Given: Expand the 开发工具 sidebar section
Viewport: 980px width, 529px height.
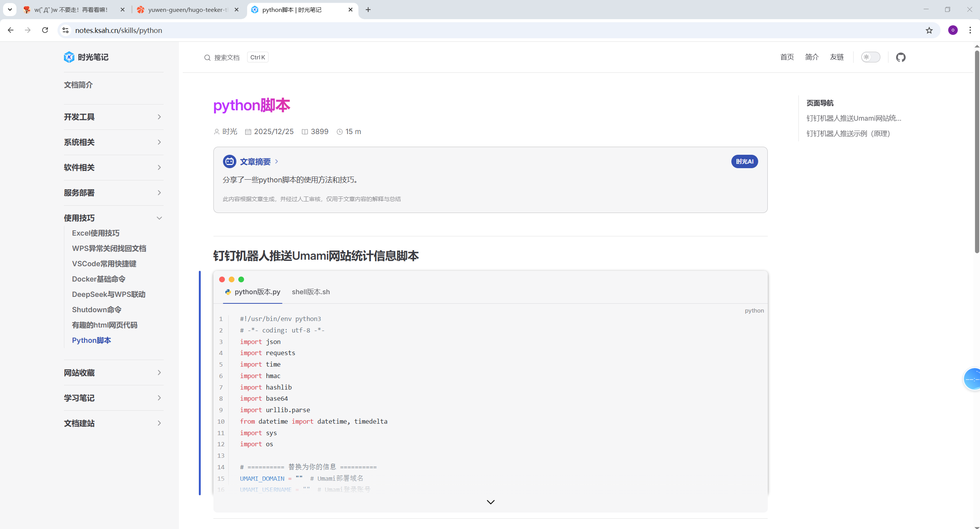Looking at the screenshot, I should click(113, 117).
